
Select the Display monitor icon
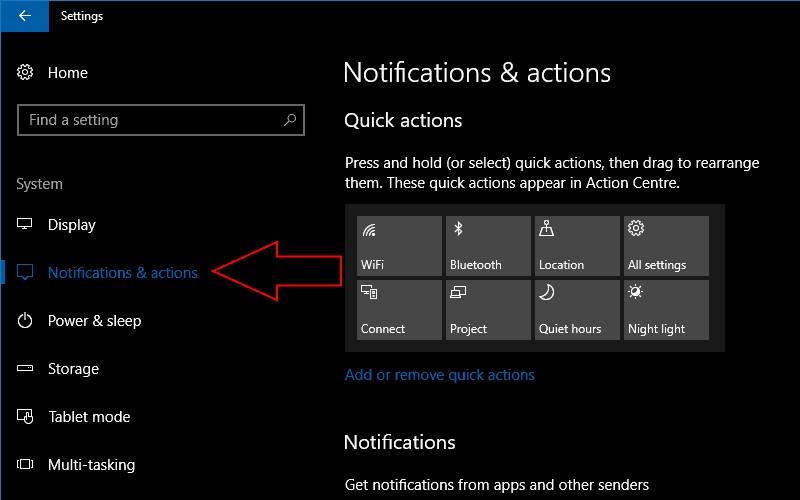24,224
